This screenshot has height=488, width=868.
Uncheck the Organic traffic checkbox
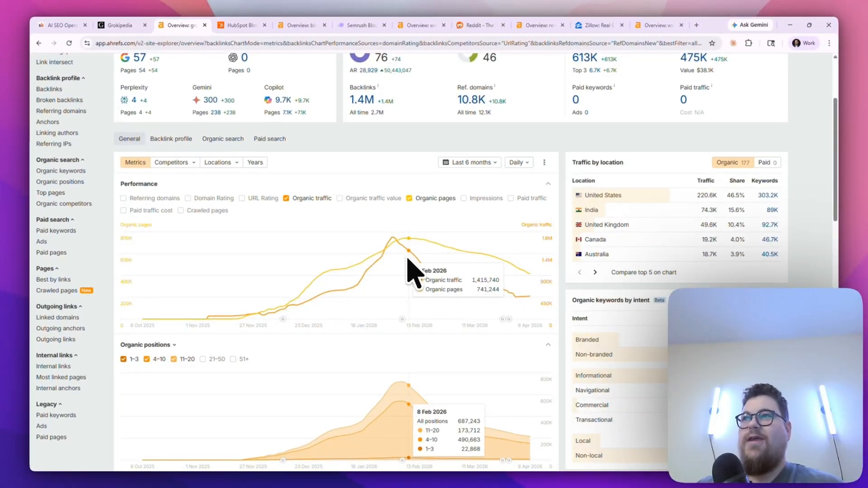click(286, 198)
